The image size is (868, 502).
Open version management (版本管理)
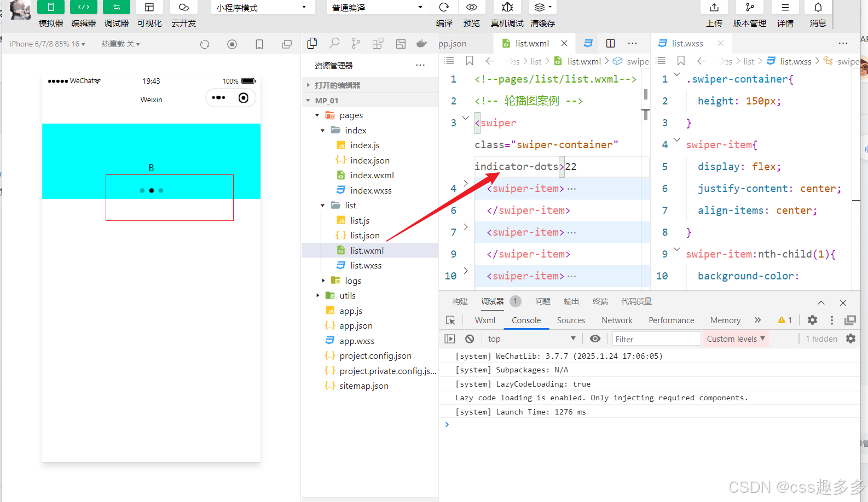point(750,7)
